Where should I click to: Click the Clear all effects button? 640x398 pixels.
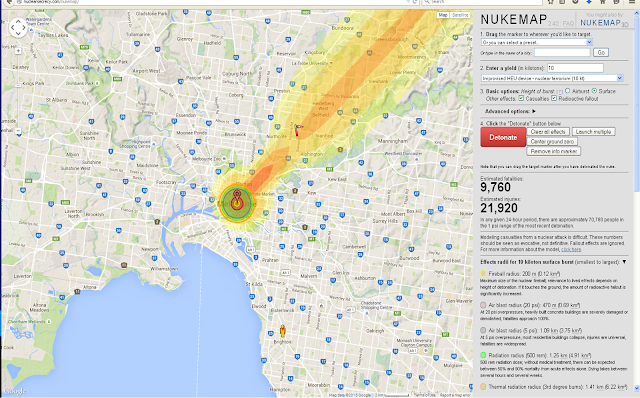(x=548, y=132)
